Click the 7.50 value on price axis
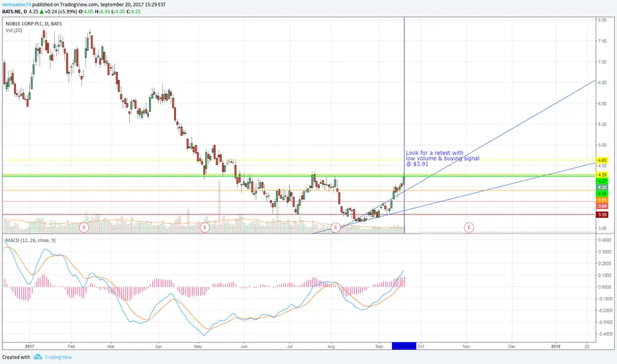 [x=602, y=41]
